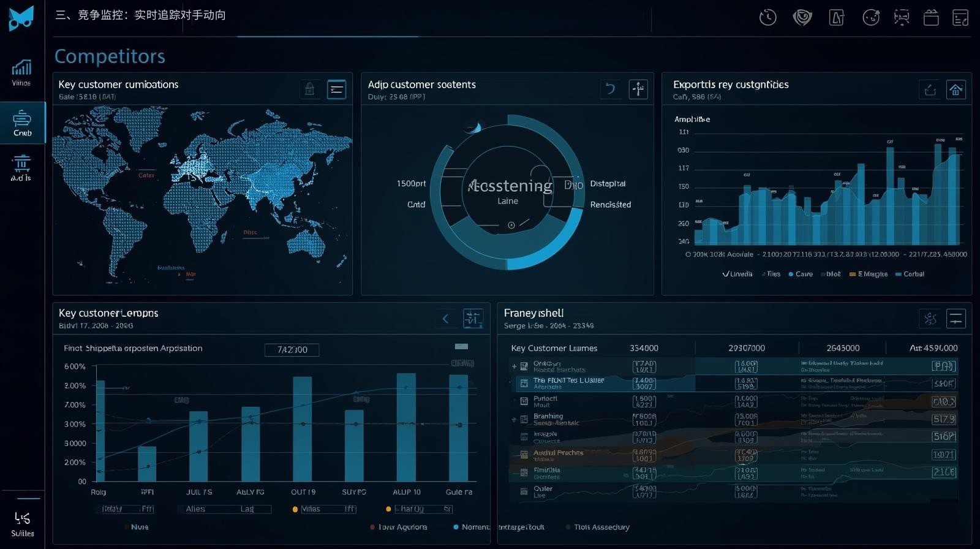Screen dimensions: 980x549
Task: Click the move-arrows icon in Adjp customer panel
Action: tap(638, 89)
